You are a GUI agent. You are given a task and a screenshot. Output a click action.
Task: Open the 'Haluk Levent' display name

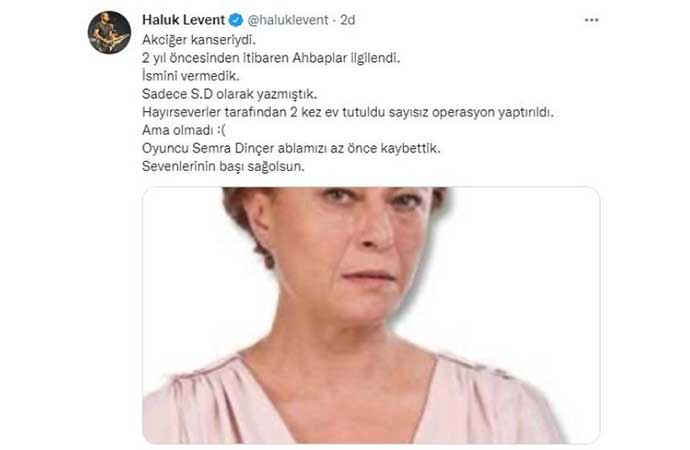(184, 20)
